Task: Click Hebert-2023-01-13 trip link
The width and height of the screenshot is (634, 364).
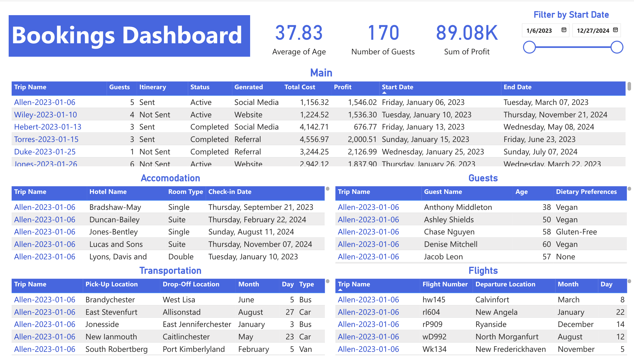Action: tap(48, 127)
